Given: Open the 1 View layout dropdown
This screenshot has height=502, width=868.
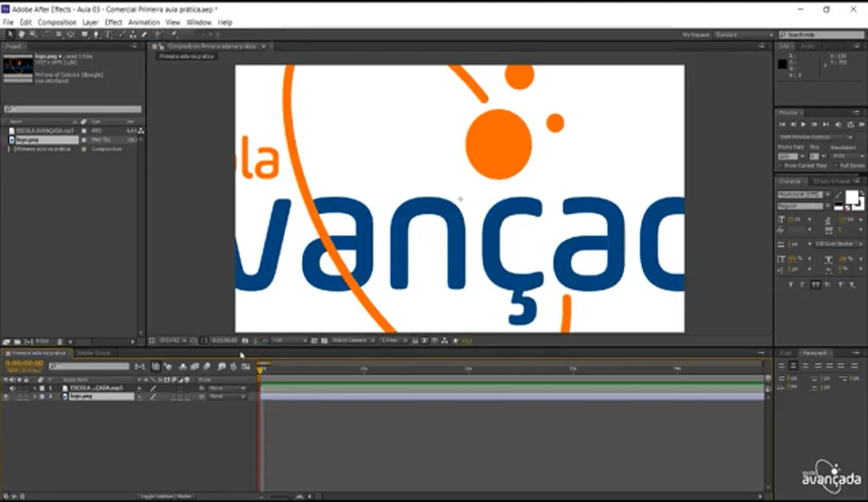Looking at the screenshot, I should point(393,340).
